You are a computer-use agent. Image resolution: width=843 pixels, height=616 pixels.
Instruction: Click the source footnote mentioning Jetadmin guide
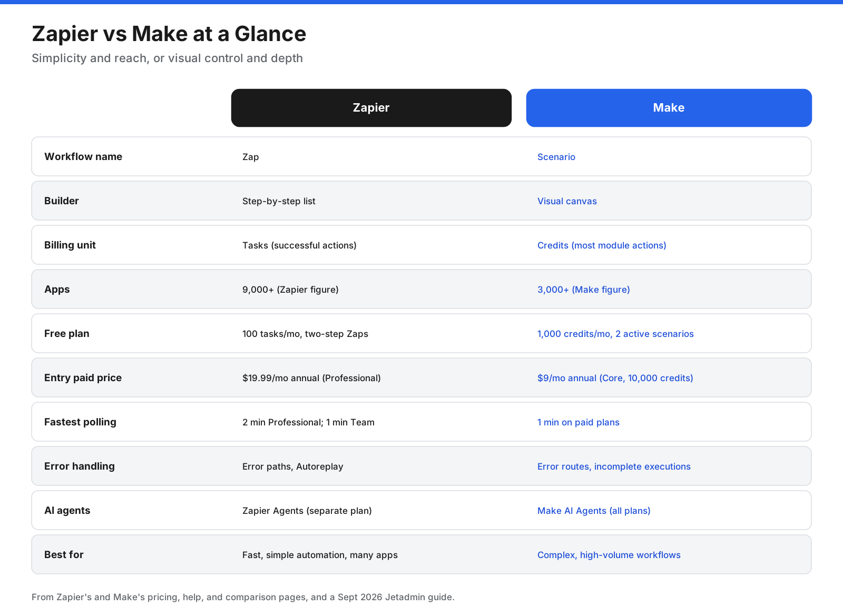tap(243, 597)
